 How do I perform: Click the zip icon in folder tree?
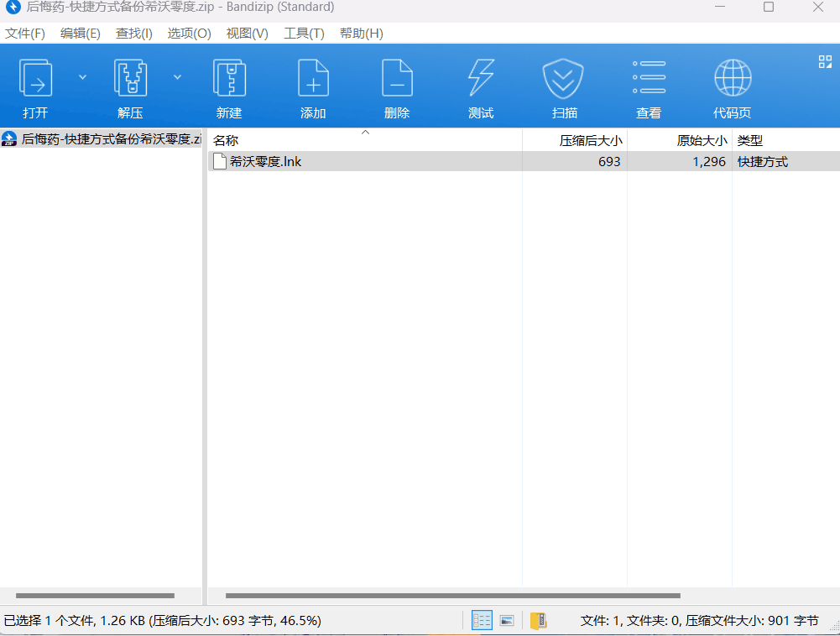(x=9, y=138)
